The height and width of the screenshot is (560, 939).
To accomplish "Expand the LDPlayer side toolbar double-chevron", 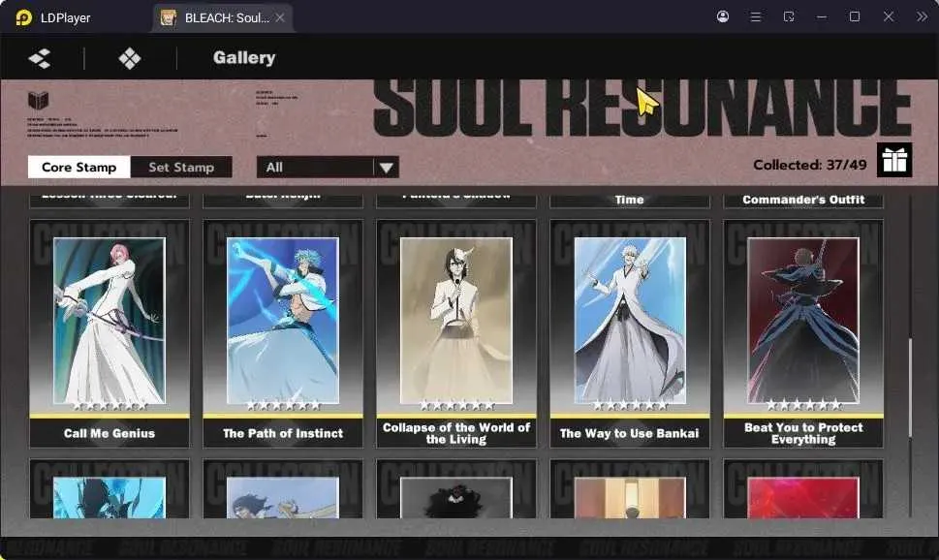I will (922, 16).
